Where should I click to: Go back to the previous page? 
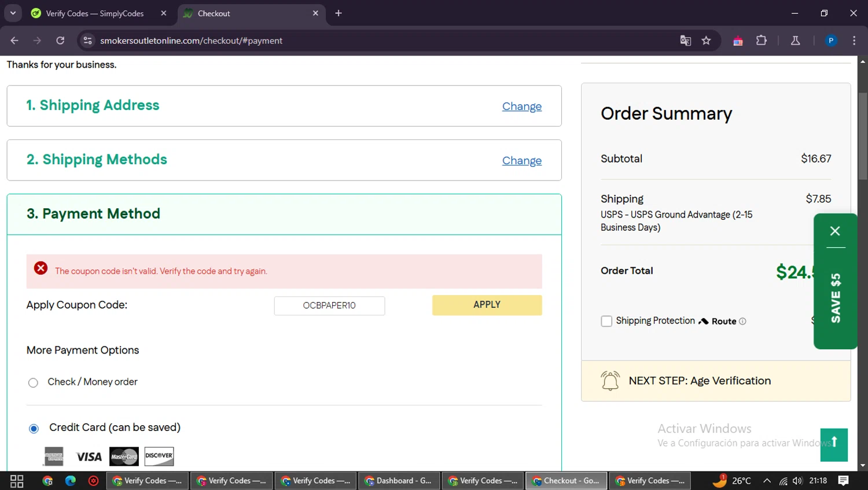14,40
